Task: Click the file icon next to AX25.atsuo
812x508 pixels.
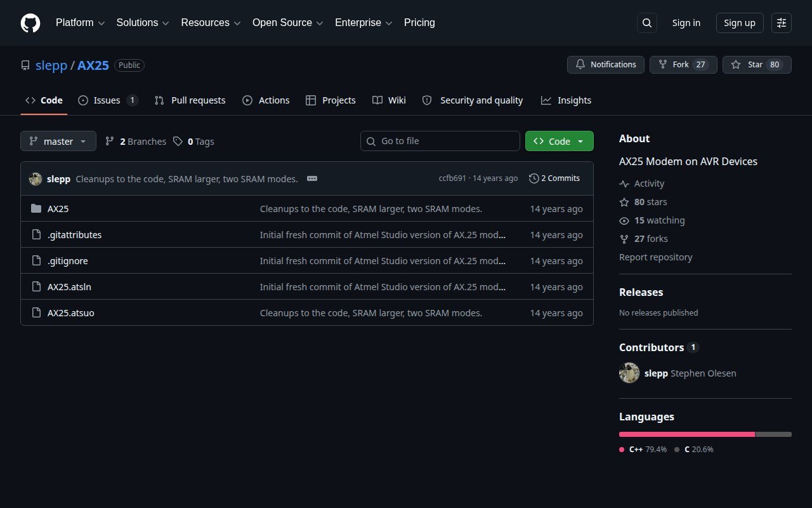Action: click(x=36, y=312)
